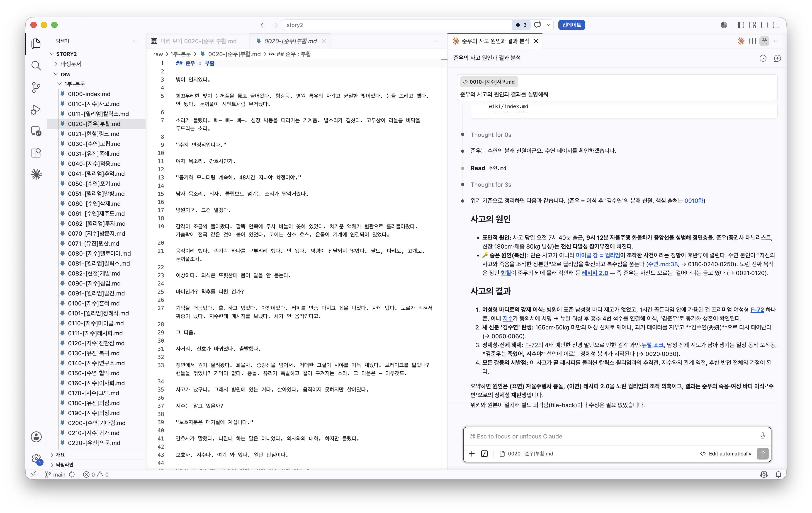Open Source Control view
This screenshot has width=812, height=513.
pos(36,87)
